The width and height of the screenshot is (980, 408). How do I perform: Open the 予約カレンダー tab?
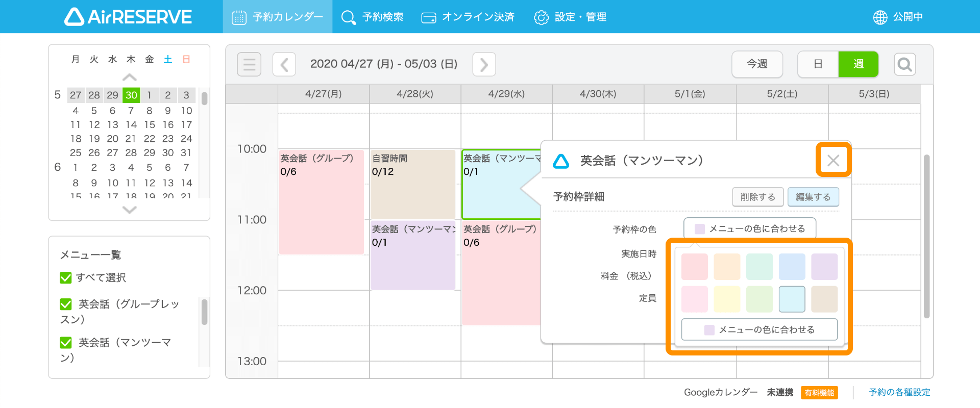[277, 17]
